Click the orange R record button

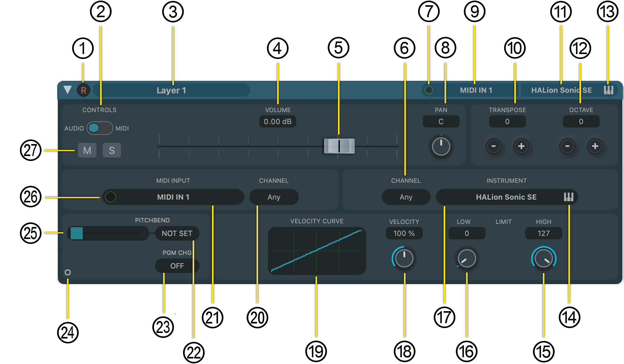[83, 90]
